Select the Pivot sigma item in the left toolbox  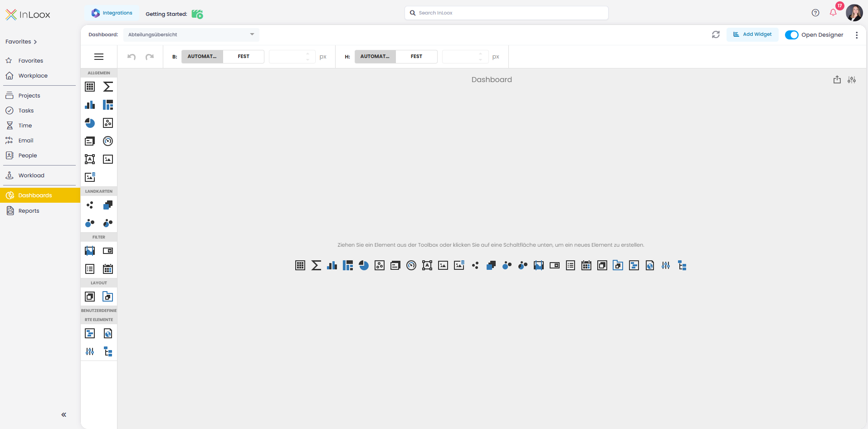(x=108, y=87)
